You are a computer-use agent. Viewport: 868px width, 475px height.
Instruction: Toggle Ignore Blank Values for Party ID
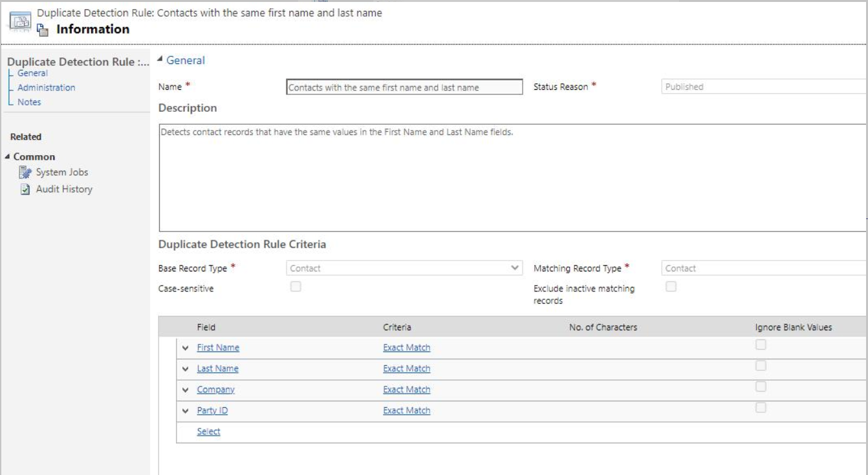pos(761,408)
